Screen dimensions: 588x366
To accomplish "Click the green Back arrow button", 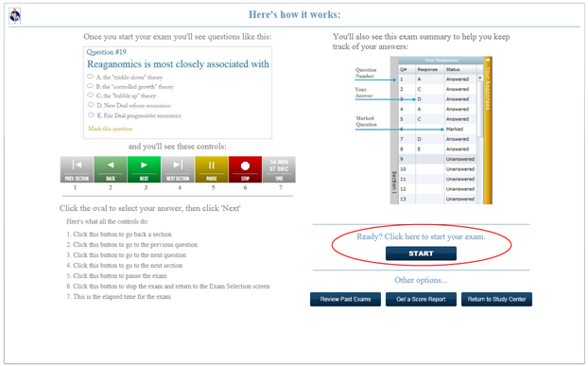I will (111, 169).
